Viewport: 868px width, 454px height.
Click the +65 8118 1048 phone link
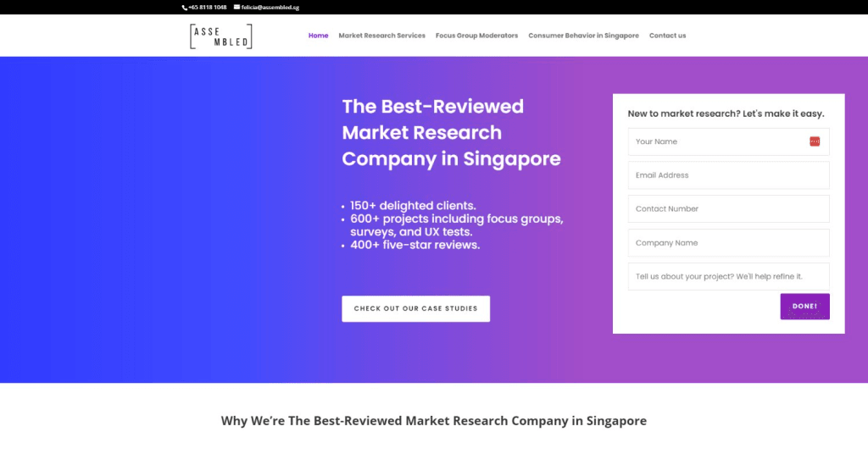[x=207, y=7]
